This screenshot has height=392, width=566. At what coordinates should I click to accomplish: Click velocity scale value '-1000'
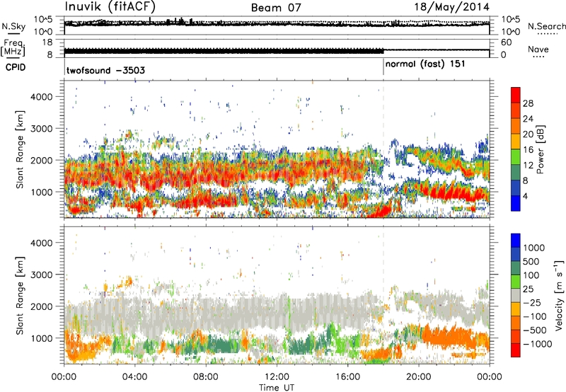(537, 344)
